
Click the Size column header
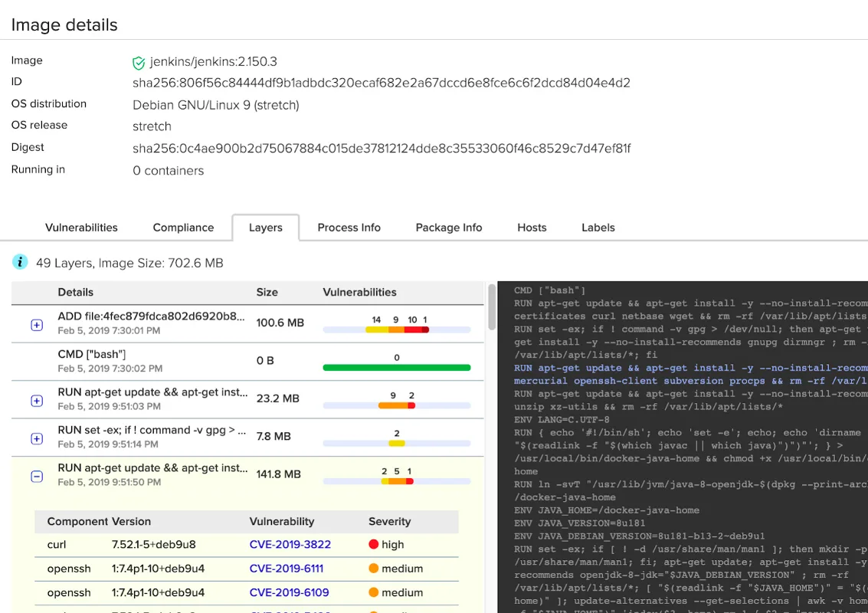pyautogui.click(x=267, y=293)
